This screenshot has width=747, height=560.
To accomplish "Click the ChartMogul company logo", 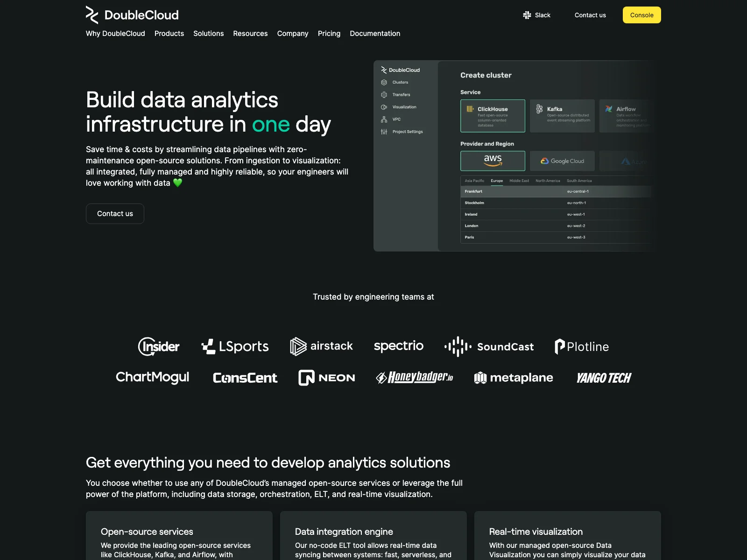I will pyautogui.click(x=153, y=377).
